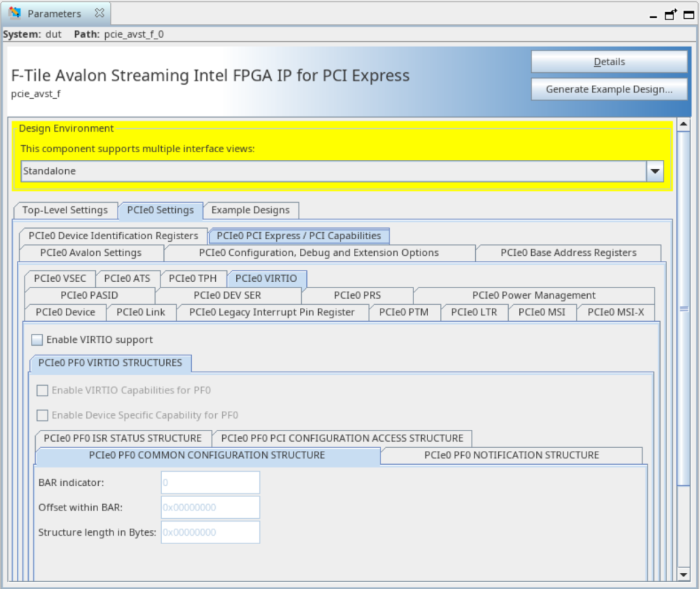Screen dimensions: 700x589
Task: Select PF0 COMMON CONFIGURATION STRUCTURE tab
Action: tap(207, 455)
